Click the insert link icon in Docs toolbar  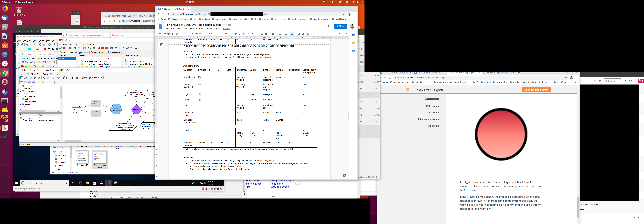[258, 34]
